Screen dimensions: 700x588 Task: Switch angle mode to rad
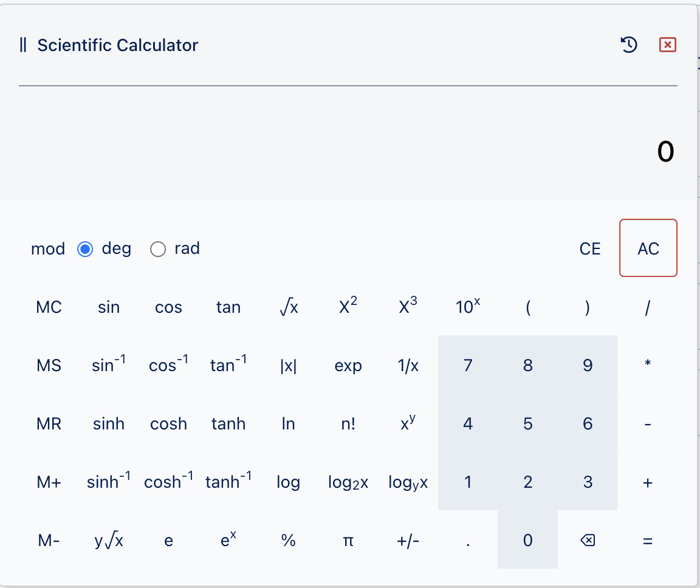pyautogui.click(x=158, y=249)
